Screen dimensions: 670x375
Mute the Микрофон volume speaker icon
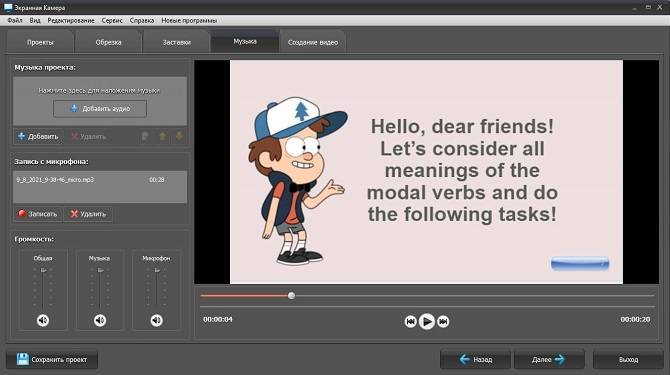pyautogui.click(x=156, y=320)
